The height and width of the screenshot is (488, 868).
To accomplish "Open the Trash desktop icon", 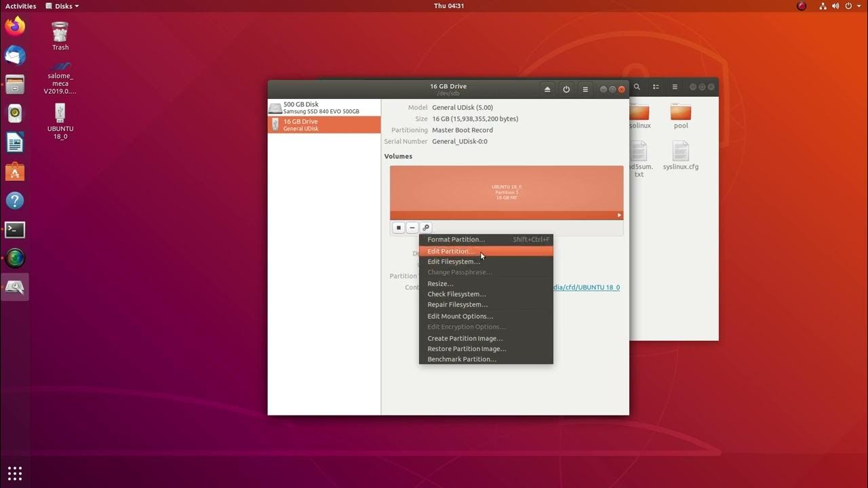I will pos(60,36).
